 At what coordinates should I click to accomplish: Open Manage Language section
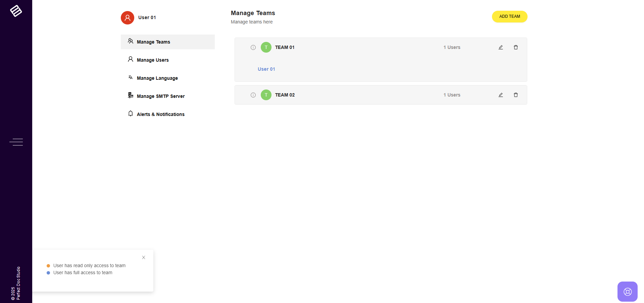coord(157,78)
